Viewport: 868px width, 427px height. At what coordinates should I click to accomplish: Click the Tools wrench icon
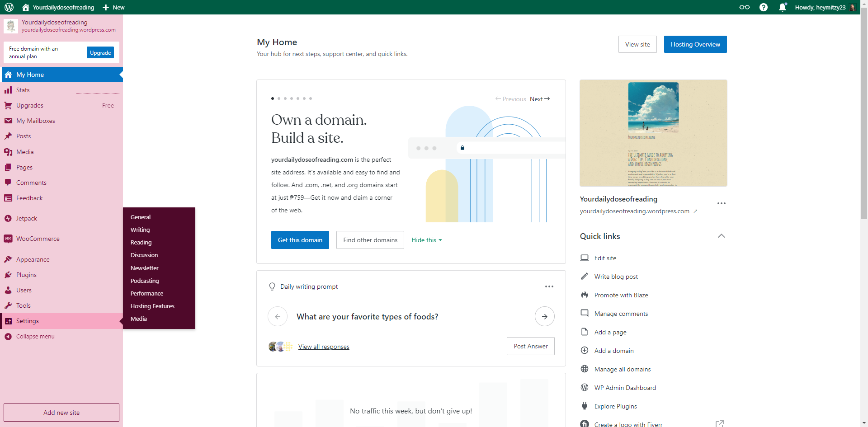(x=8, y=305)
